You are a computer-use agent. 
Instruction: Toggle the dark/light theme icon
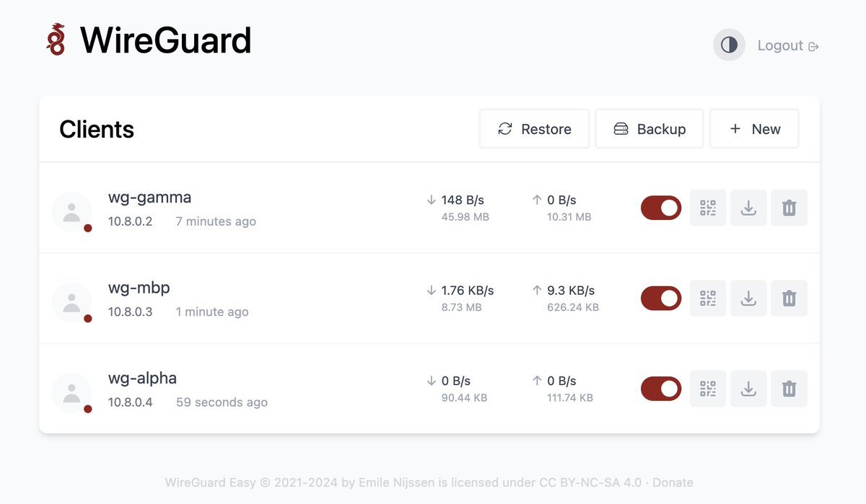tap(729, 45)
